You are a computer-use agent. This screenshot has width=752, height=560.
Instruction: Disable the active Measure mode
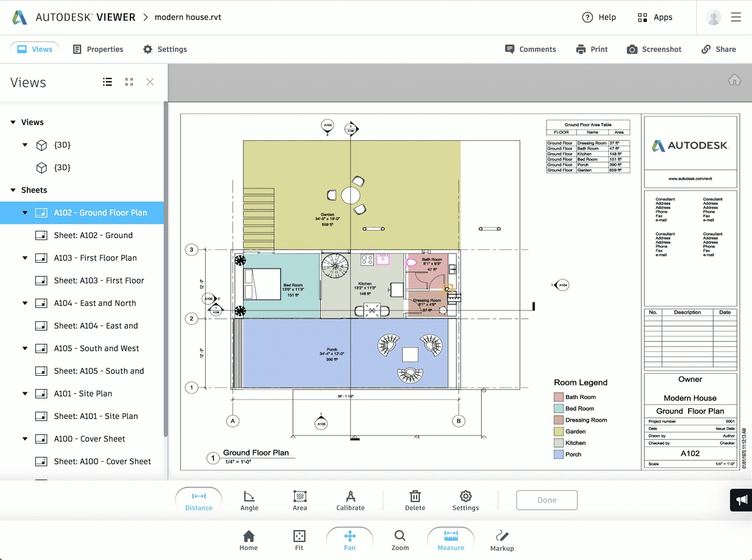[x=451, y=540]
